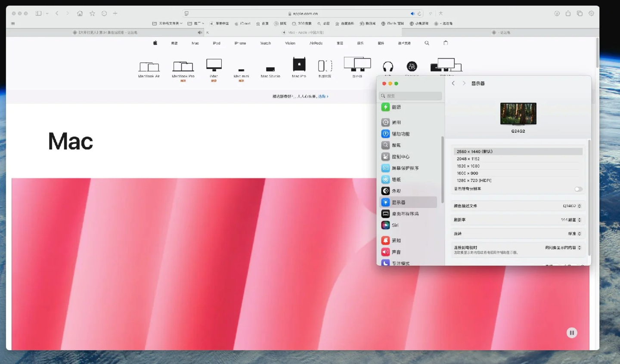Open the iPhone menu in Apple site nav
Image resolution: width=620 pixels, height=364 pixels.
coord(240,43)
